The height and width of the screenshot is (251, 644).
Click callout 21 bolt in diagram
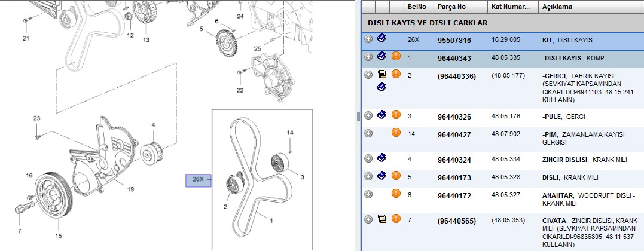point(26,39)
